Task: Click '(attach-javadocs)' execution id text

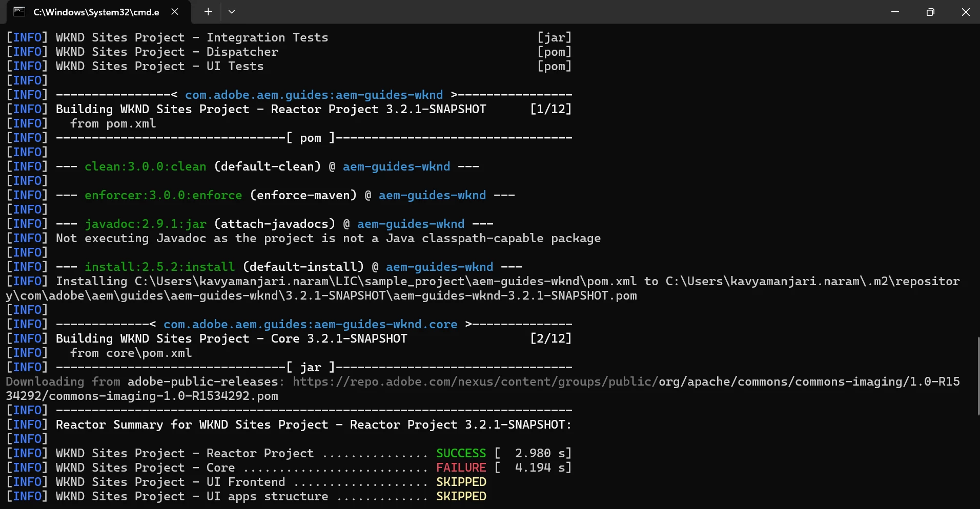Action: pyautogui.click(x=274, y=224)
